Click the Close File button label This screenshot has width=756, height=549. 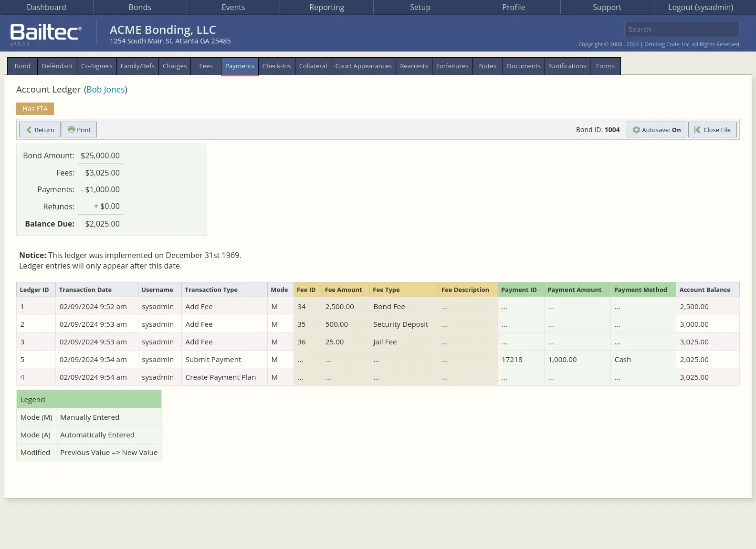(x=717, y=130)
